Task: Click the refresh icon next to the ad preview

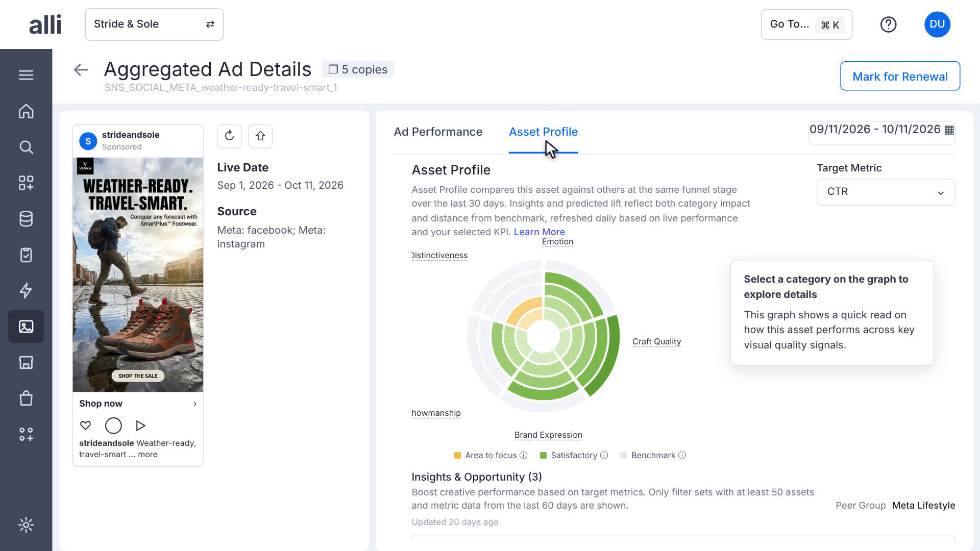Action: tap(229, 136)
